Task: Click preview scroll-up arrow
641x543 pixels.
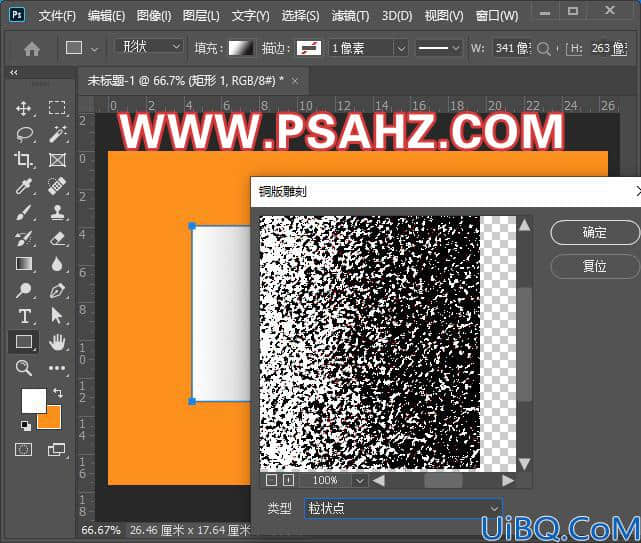Action: click(x=525, y=225)
